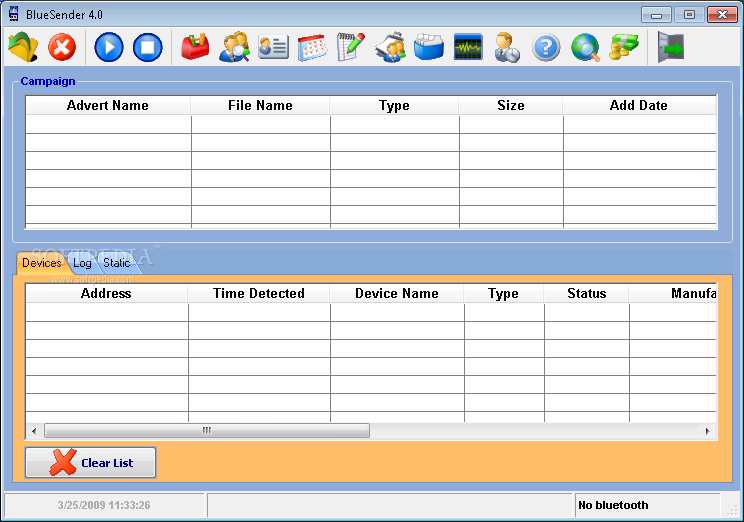
Task: Click the Time Detected column header
Action: click(259, 293)
